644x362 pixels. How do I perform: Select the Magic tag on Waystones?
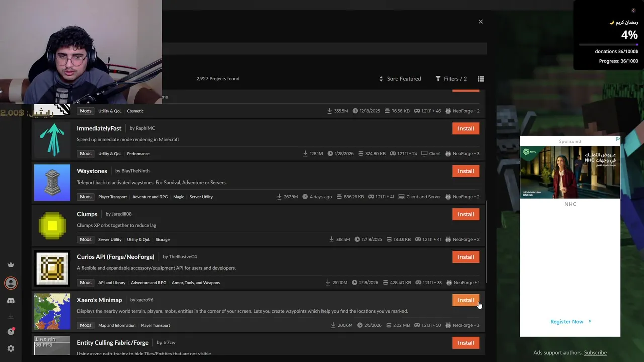(179, 197)
